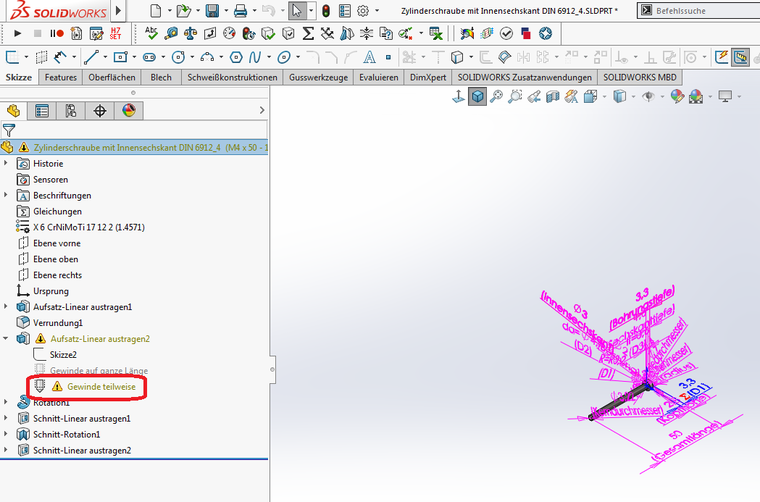
Task: Expand the Historie tree node
Action: (x=6, y=163)
